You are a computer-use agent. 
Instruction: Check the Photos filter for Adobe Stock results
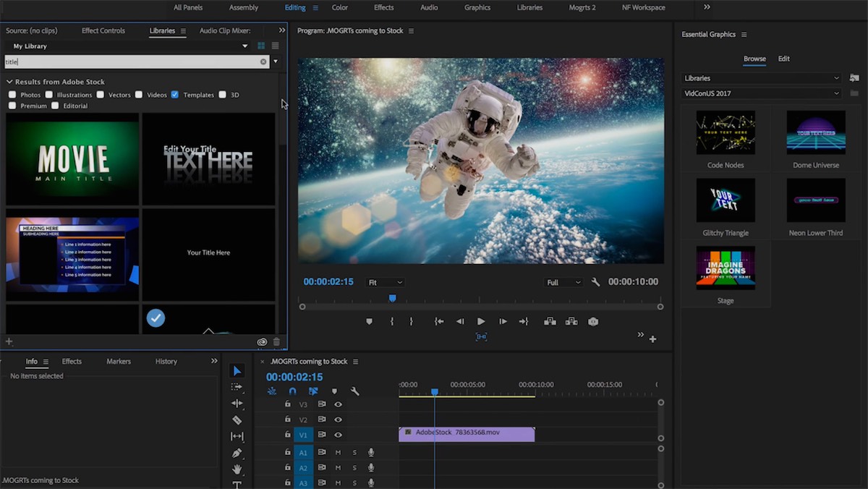click(x=12, y=94)
